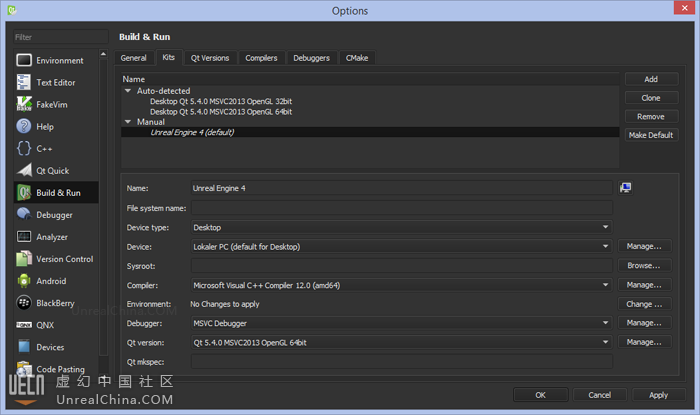Screen dimensions: 700x415
Task: Click the Build & Run Qt icon
Action: 24,193
